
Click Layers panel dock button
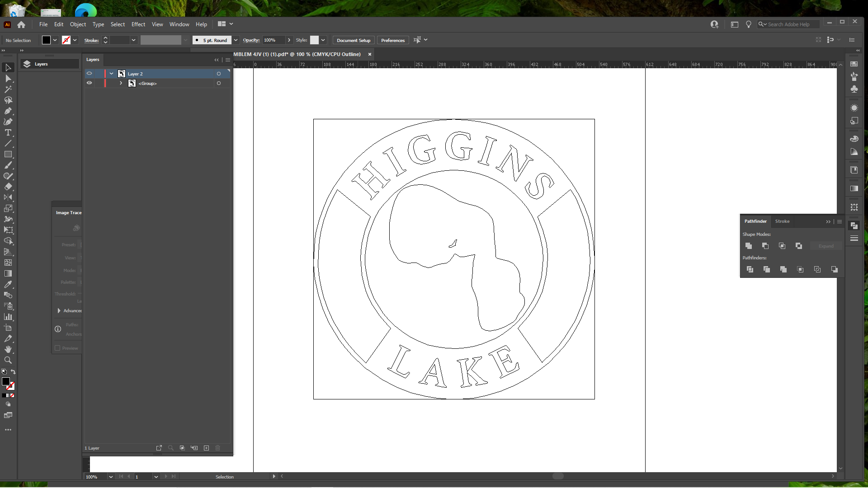click(50, 64)
